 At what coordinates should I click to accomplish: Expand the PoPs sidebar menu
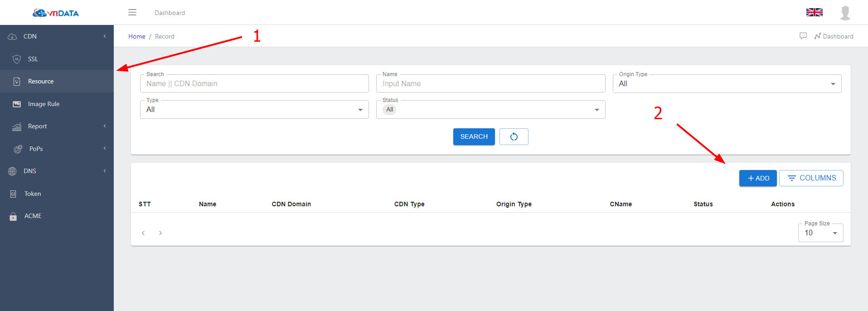[36, 149]
